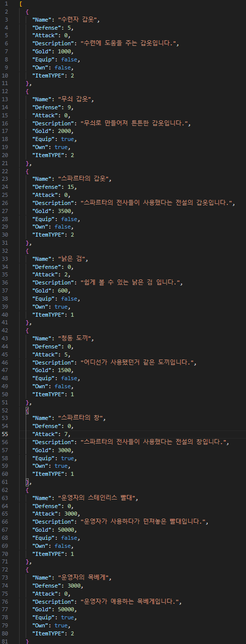Click description "수련에 도움을 주는 갑옷입니다."

(x=129, y=44)
